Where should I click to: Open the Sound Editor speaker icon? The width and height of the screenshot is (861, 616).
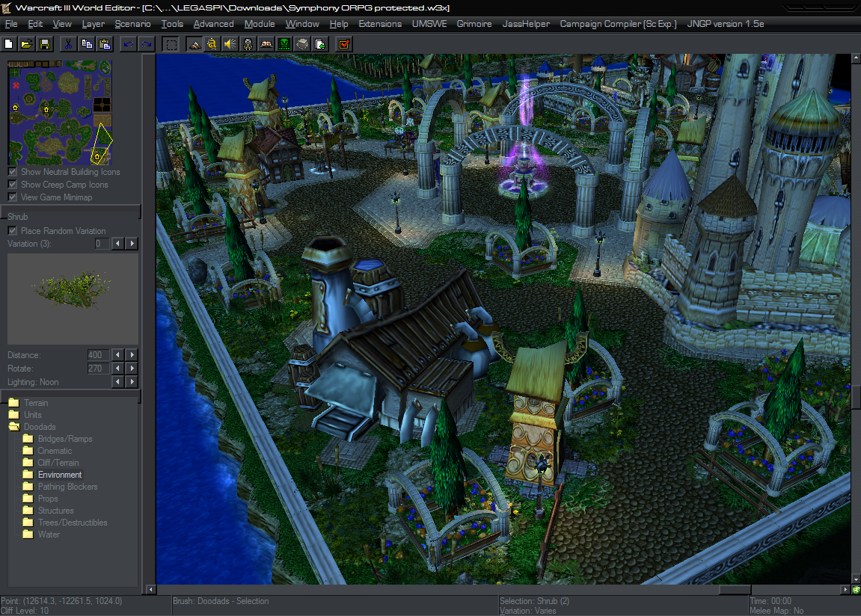(230, 44)
